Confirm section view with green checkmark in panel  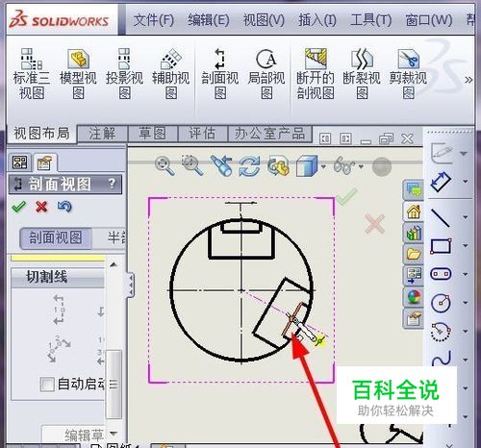point(18,207)
